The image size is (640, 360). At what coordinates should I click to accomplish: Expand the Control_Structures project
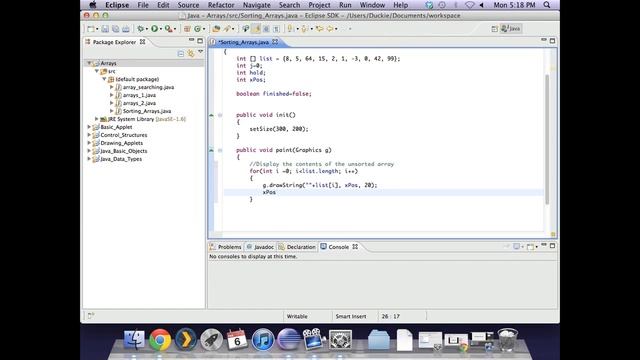coord(89,135)
